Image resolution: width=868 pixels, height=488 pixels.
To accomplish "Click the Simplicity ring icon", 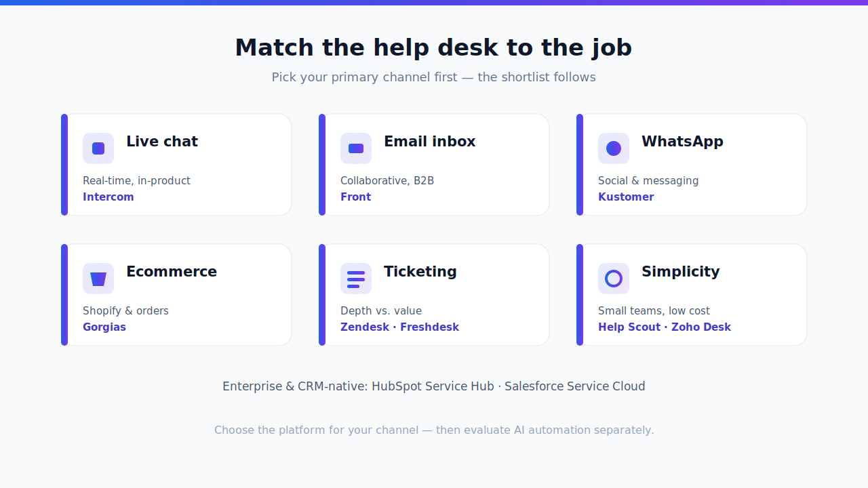I will [614, 279].
